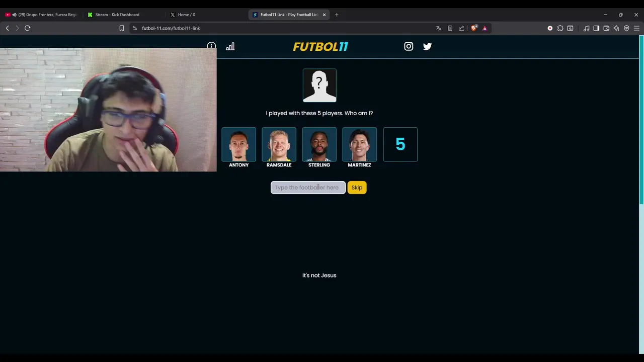
Task: Open Brave Shields lion icon
Action: [473, 28]
